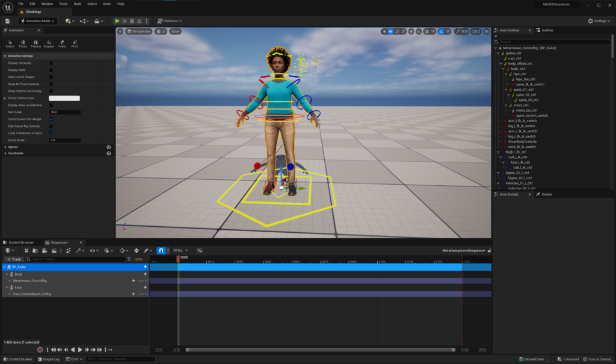Image resolution: width=616 pixels, height=364 pixels.
Task: Enable sequencer keyframe snapping magnet
Action: pos(161,251)
